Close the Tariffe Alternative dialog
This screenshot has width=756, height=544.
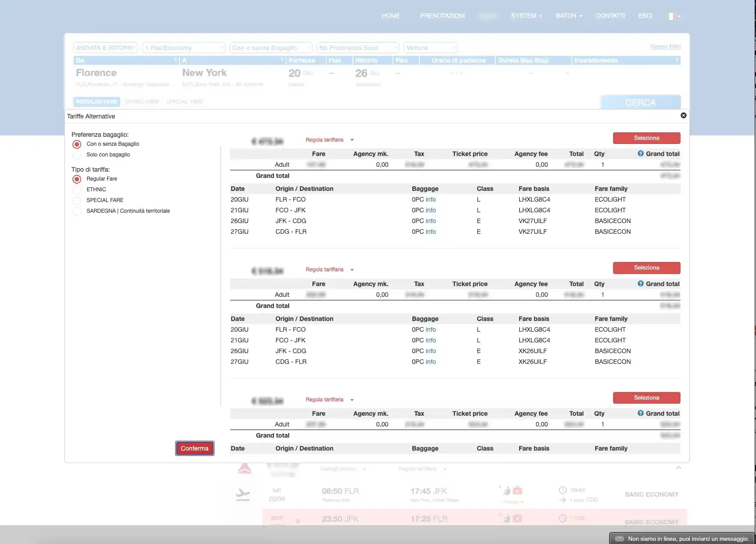[683, 115]
